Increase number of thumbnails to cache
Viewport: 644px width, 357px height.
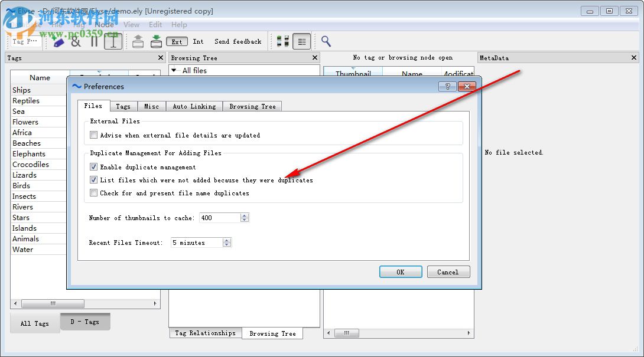pyautogui.click(x=245, y=215)
